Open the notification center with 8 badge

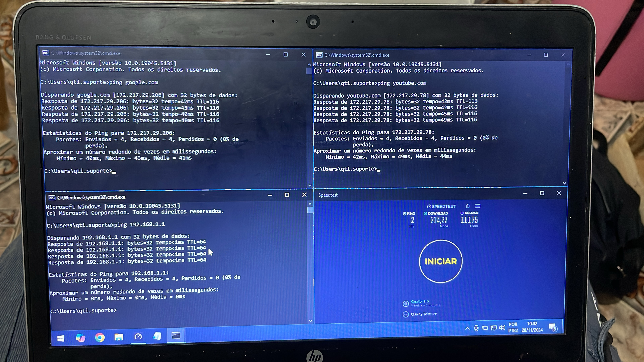point(553,327)
